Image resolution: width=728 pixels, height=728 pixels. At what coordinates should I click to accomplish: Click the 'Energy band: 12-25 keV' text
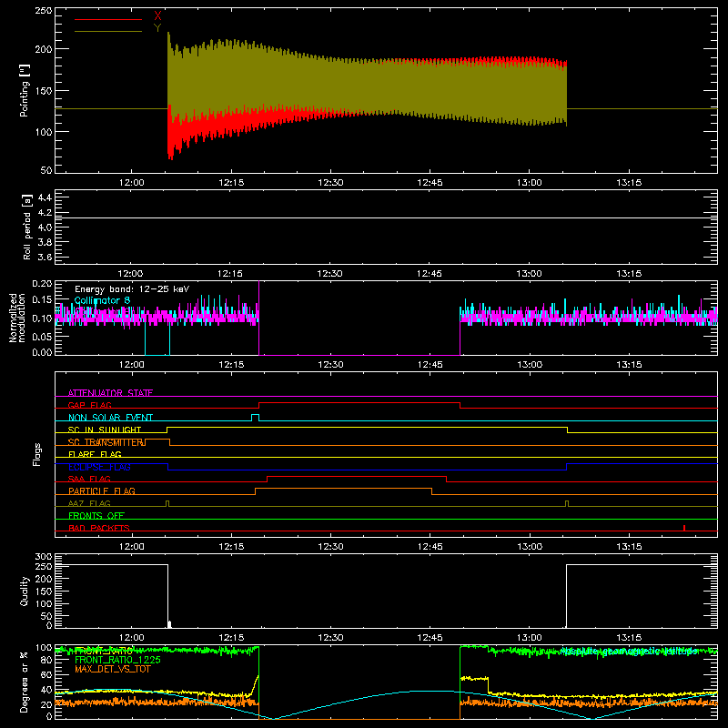132,289
